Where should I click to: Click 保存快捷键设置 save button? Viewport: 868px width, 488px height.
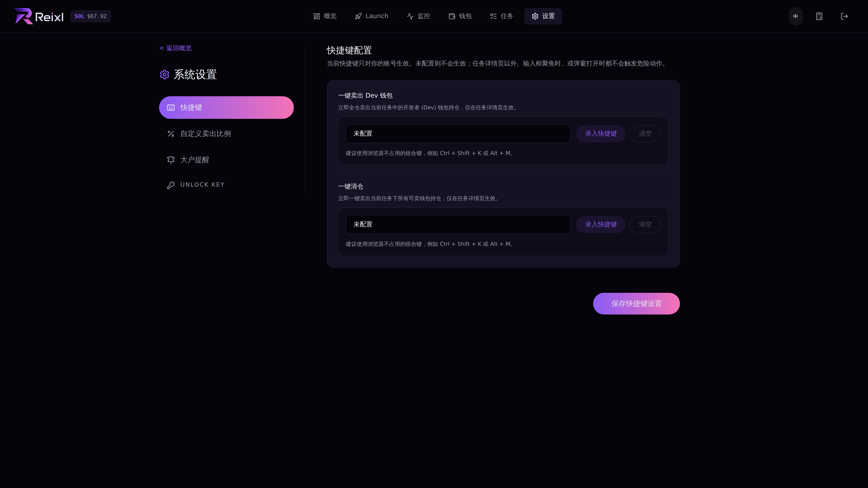point(637,304)
